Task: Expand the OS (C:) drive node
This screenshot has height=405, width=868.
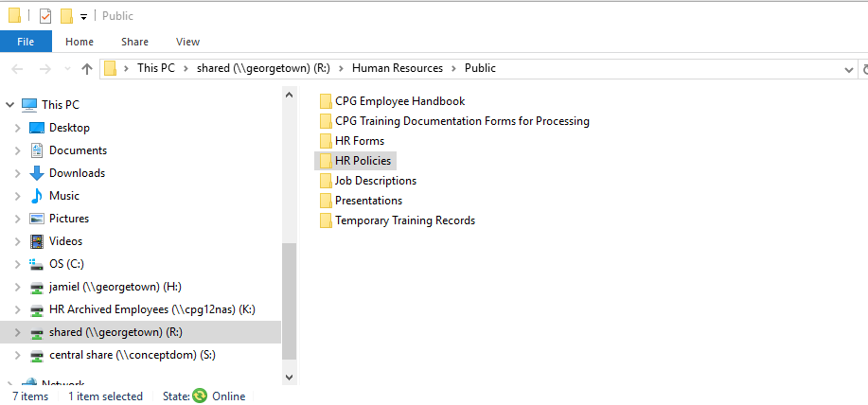Action: point(18,264)
